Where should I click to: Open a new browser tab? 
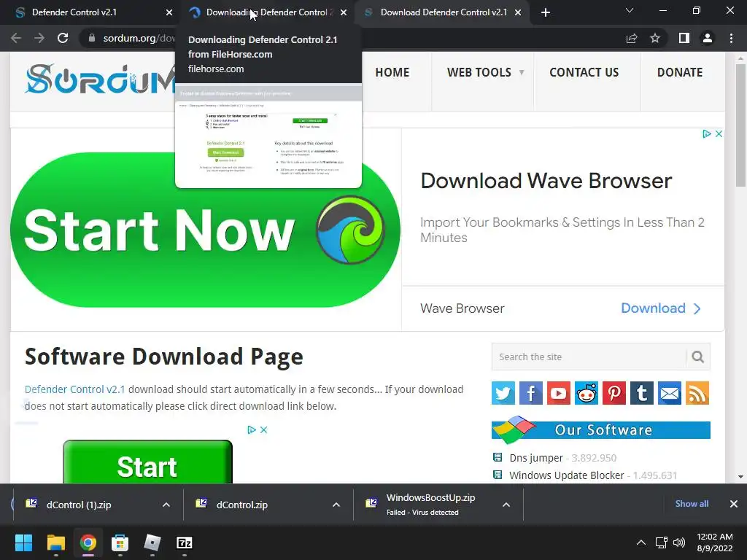pos(546,12)
